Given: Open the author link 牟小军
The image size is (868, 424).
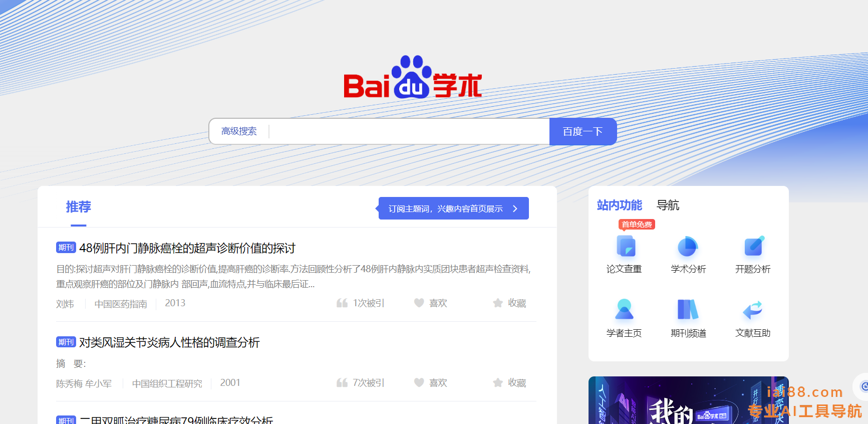Looking at the screenshot, I should click(98, 383).
